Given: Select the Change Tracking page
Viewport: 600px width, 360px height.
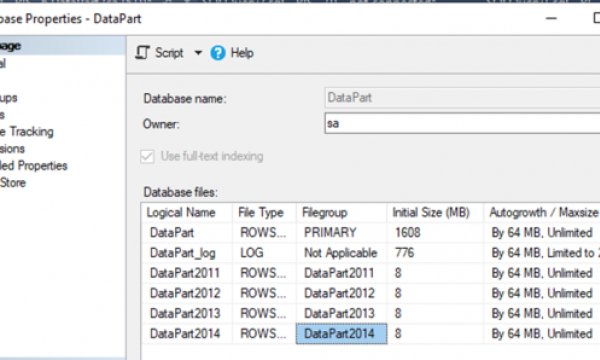Looking at the screenshot, I should click(27, 132).
